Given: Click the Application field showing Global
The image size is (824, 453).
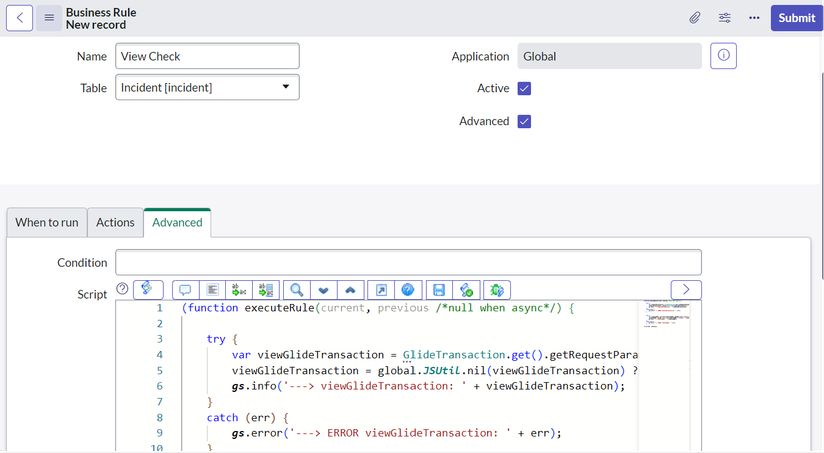Looking at the screenshot, I should coord(609,56).
